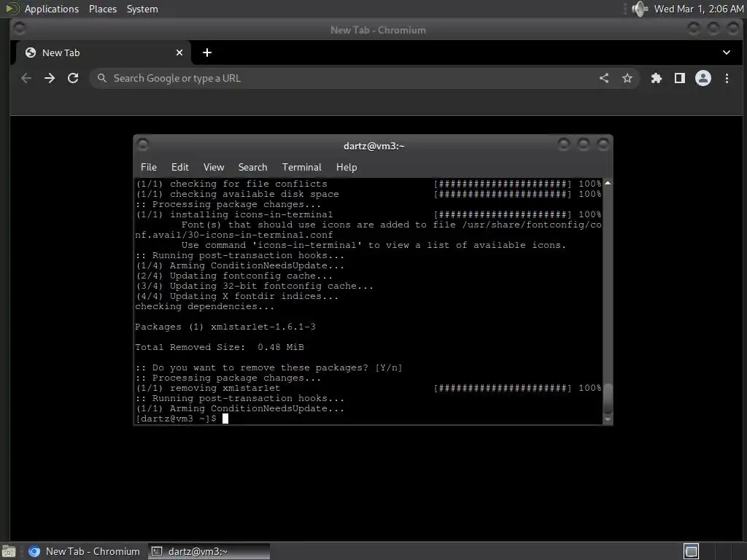Click 'checking dependencies...' line
The height and width of the screenshot is (560, 747).
point(205,306)
